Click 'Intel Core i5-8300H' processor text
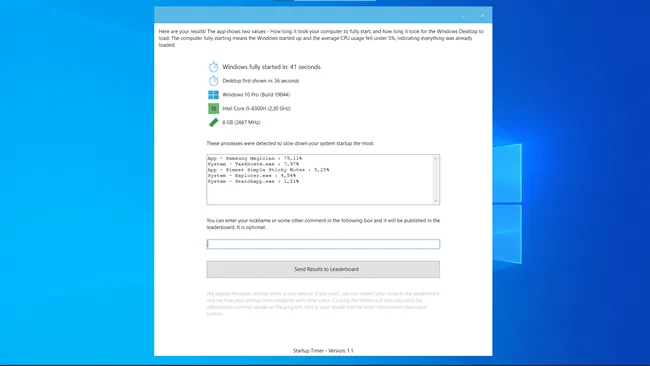 tap(257, 109)
